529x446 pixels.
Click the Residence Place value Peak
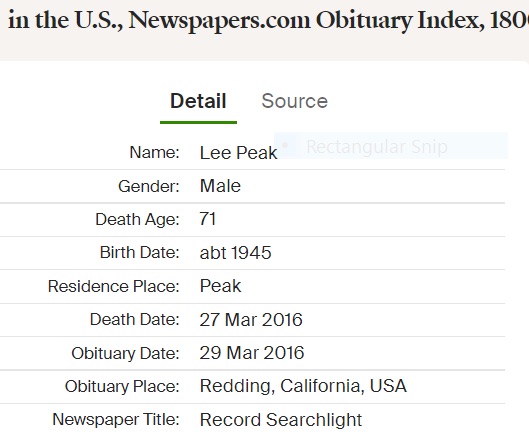(x=220, y=286)
